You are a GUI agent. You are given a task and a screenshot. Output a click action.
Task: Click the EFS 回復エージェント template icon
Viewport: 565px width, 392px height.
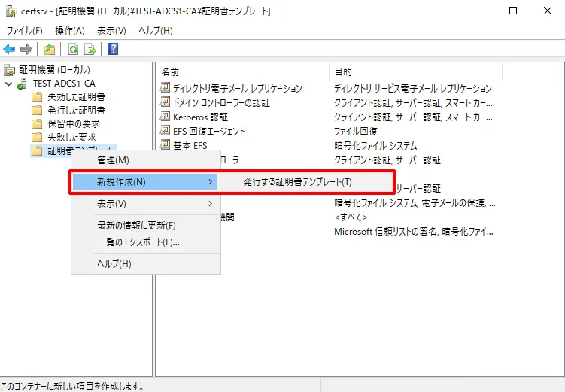[165, 131]
